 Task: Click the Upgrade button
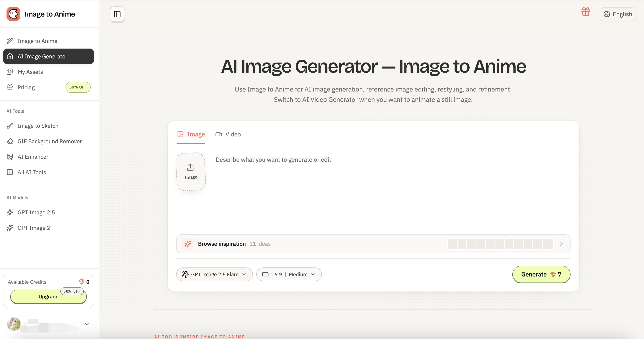point(49,296)
